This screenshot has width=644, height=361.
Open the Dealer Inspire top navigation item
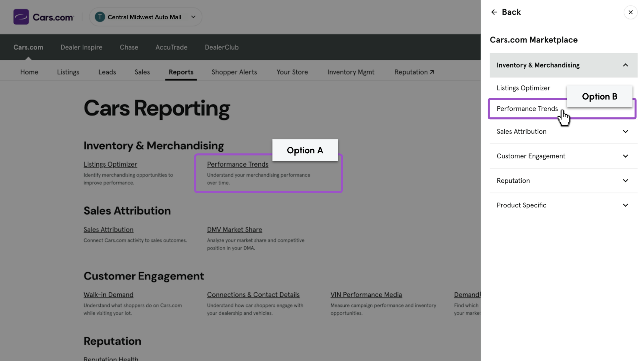pos(82,47)
